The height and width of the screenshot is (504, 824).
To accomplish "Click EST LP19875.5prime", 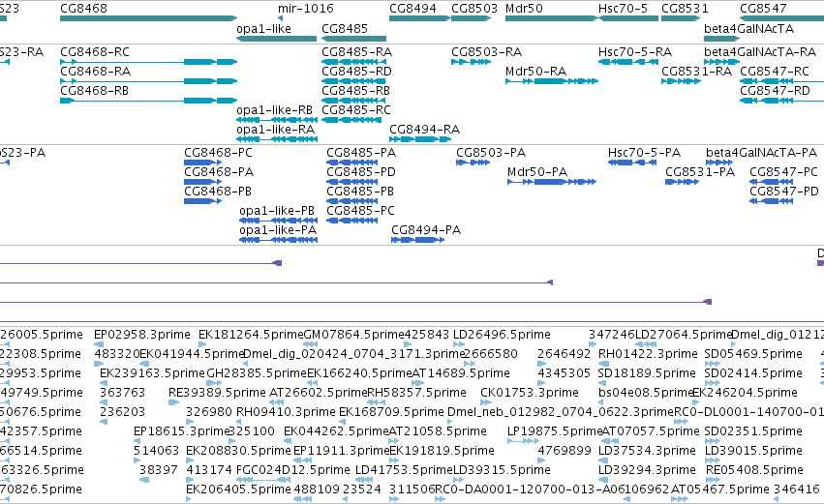I will (555, 432).
